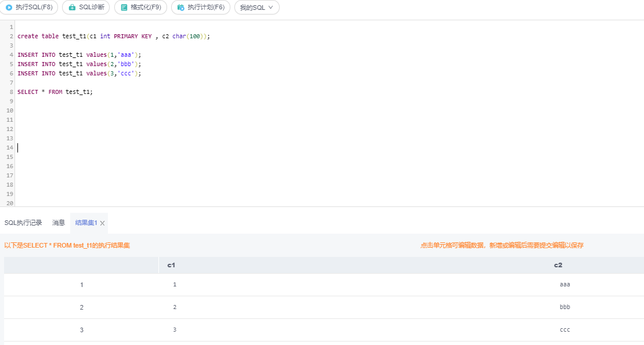Edit the c2 cell containing ccc
The height and width of the screenshot is (345, 644).
[565, 329]
